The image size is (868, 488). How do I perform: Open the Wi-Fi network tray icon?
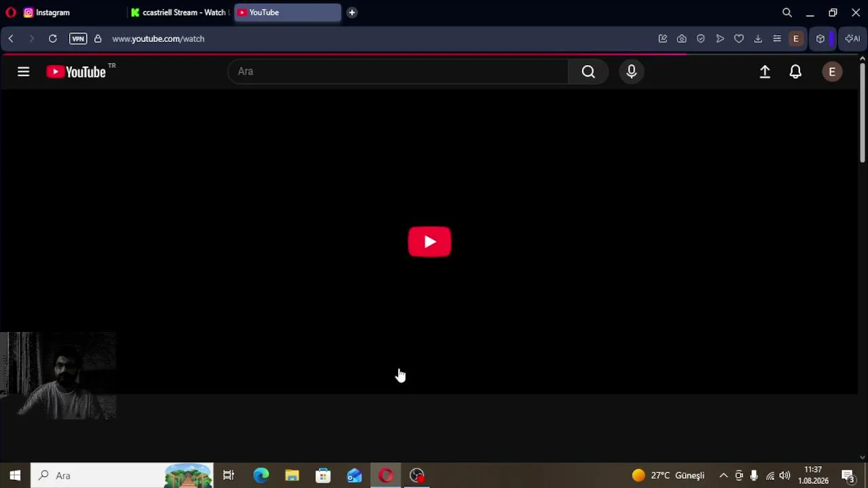click(x=770, y=475)
